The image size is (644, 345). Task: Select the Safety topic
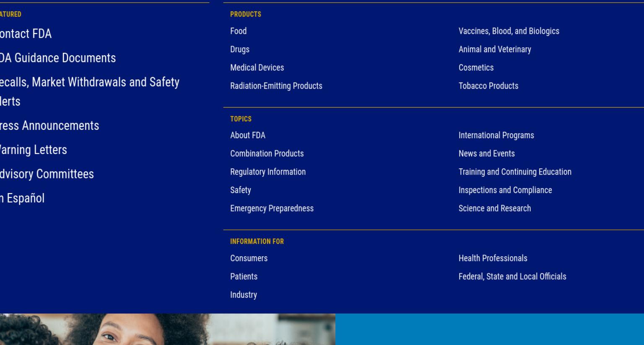(x=241, y=190)
